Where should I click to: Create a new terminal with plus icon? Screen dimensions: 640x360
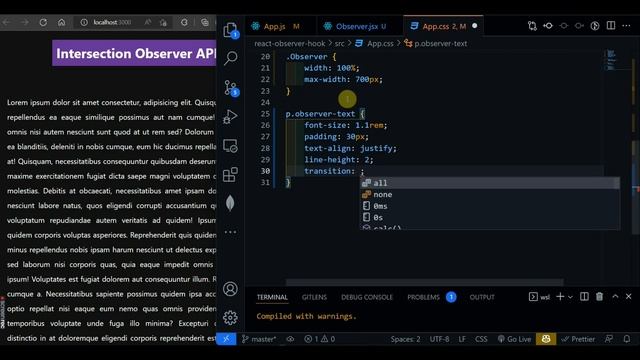coord(560,297)
